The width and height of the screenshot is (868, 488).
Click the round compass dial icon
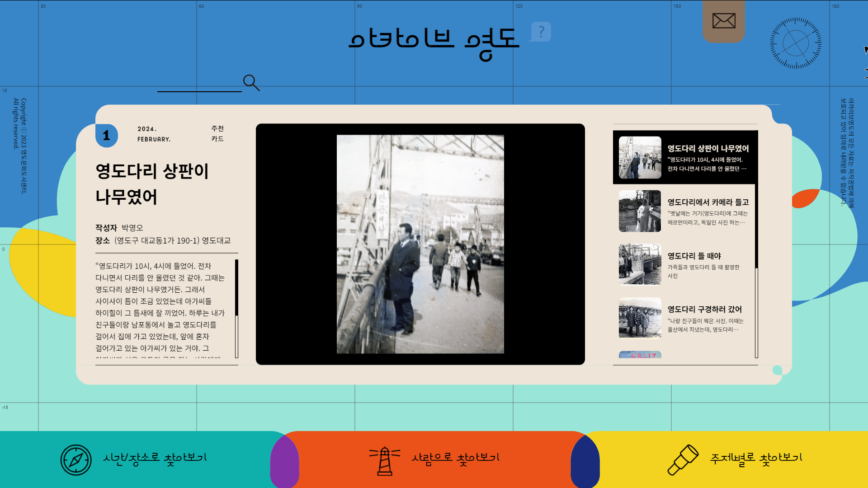point(796,43)
